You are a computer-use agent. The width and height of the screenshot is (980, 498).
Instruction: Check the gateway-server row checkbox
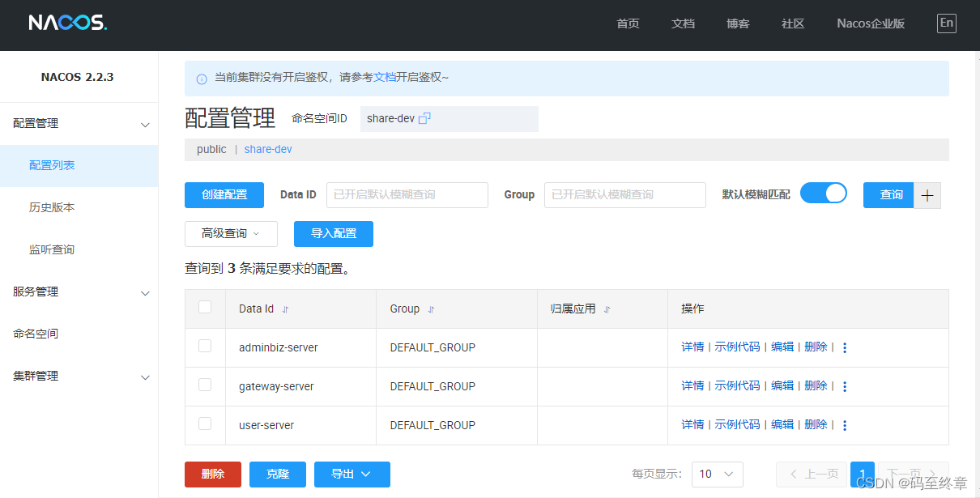(205, 385)
